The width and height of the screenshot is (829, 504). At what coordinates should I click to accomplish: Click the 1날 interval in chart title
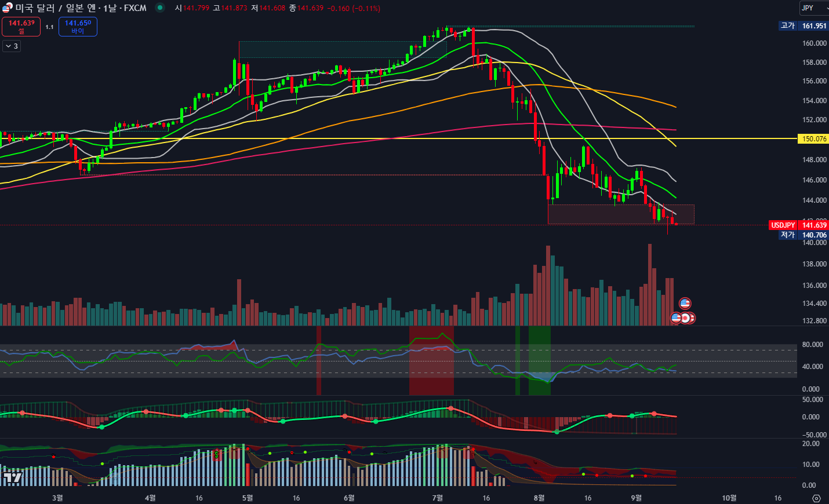(x=110, y=8)
